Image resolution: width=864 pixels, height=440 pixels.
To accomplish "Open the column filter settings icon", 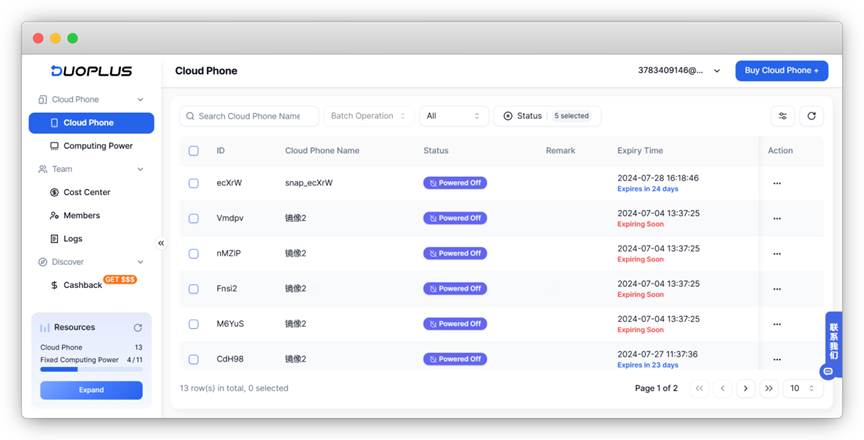I will (783, 116).
